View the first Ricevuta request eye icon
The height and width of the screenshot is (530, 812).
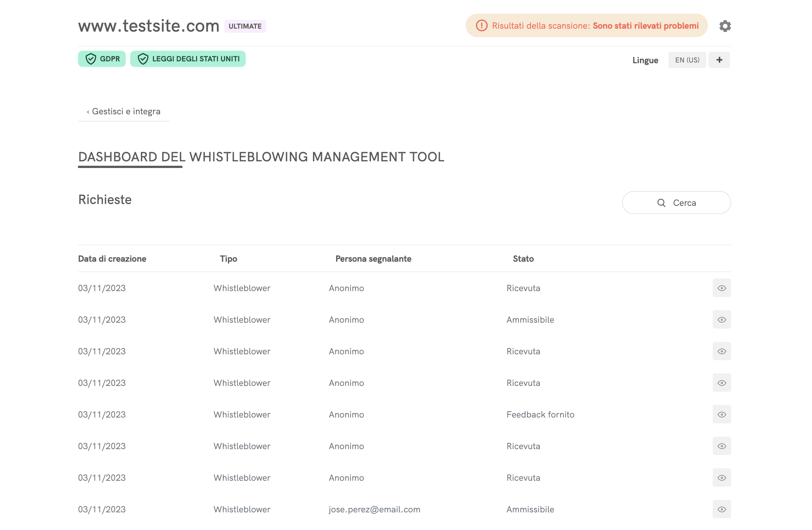pos(722,288)
